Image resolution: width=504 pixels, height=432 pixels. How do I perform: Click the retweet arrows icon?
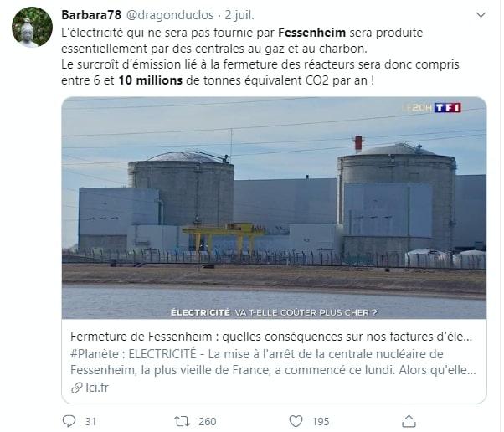[182, 421]
